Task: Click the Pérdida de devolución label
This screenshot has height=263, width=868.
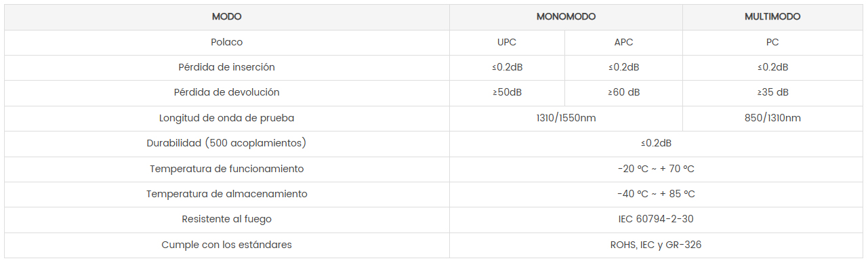Action: point(226,92)
